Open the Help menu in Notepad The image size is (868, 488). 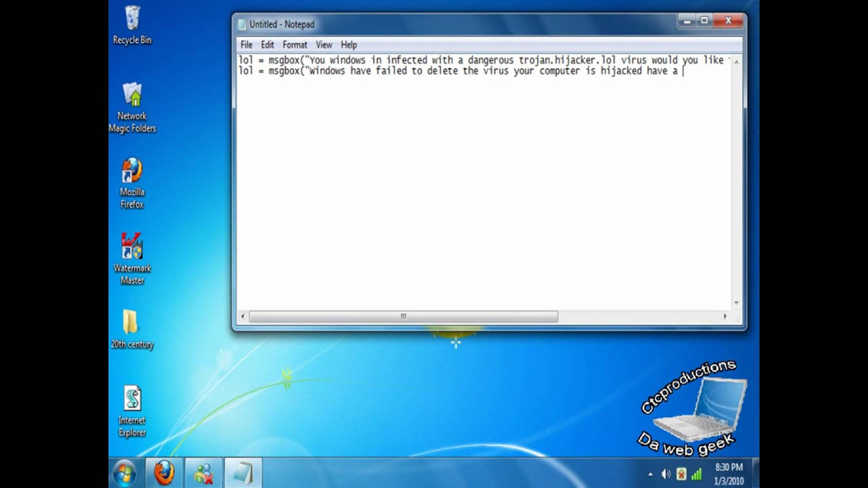pos(349,45)
